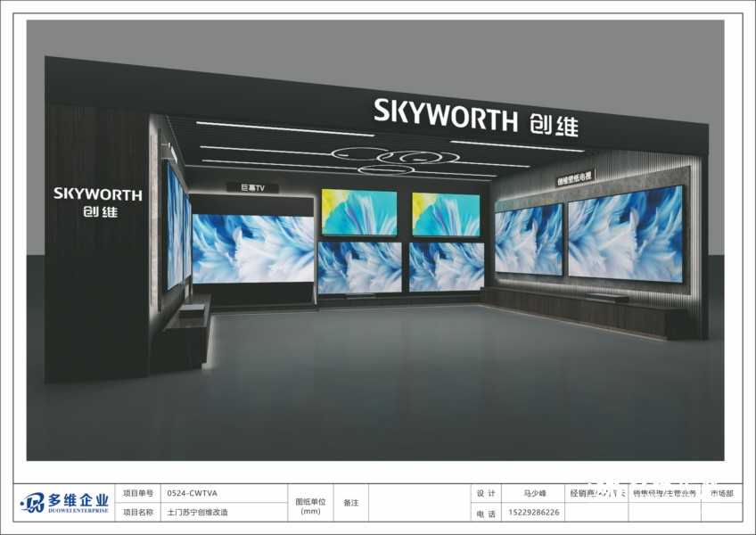Click the 设计 label cell

486,493
